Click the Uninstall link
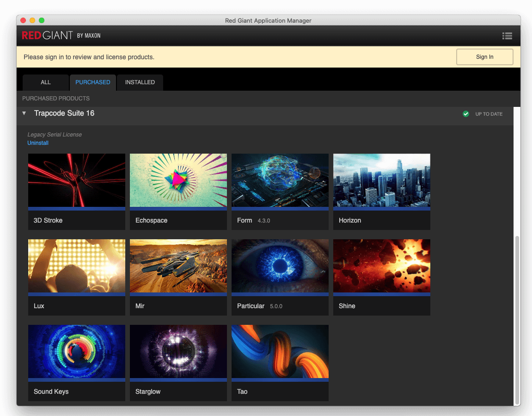The width and height of the screenshot is (532, 416). click(38, 143)
